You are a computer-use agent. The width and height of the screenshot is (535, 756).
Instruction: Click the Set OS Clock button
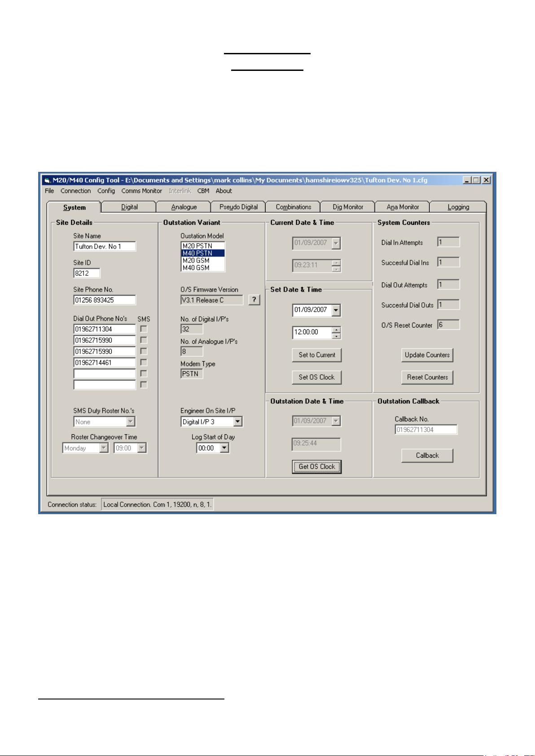tap(316, 377)
